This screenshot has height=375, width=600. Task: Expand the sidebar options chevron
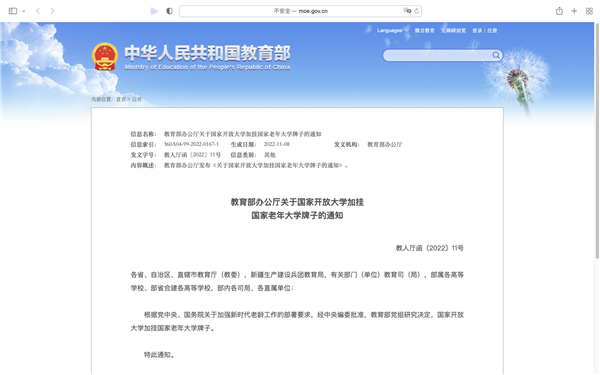24,11
